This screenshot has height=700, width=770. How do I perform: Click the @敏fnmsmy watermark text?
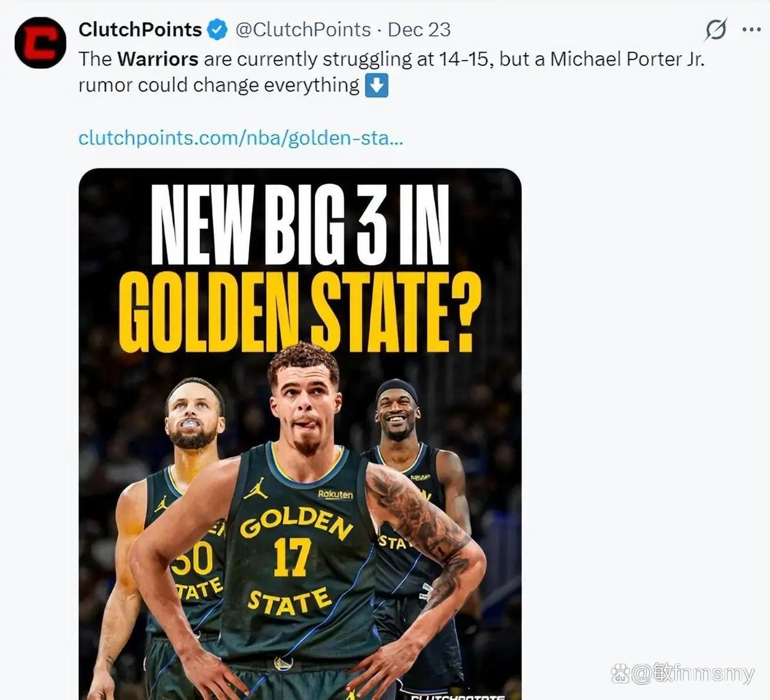[x=693, y=673]
